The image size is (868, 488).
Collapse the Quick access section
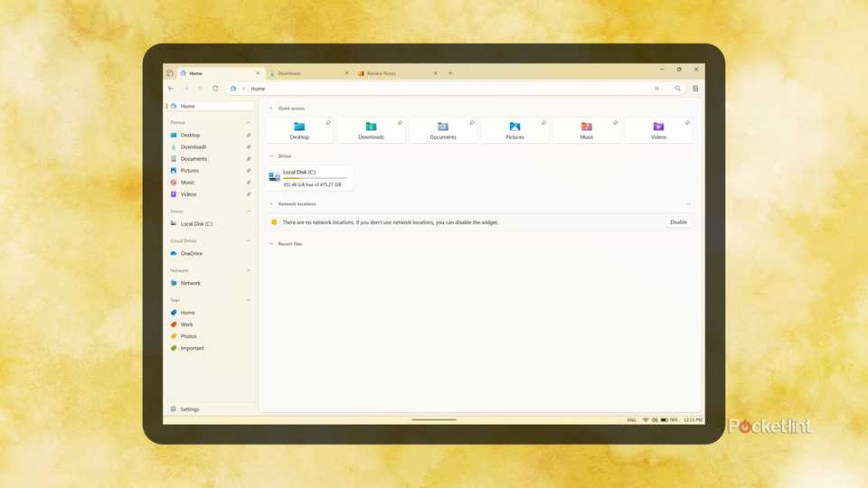(271, 108)
